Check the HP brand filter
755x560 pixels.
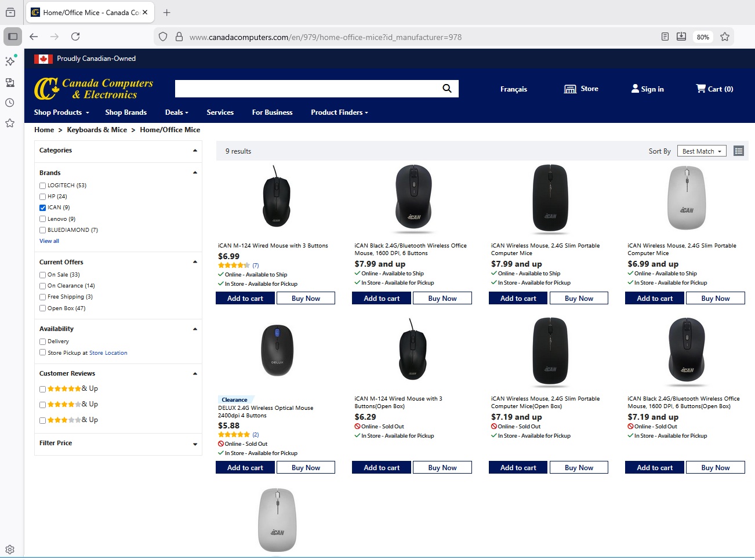coord(42,197)
